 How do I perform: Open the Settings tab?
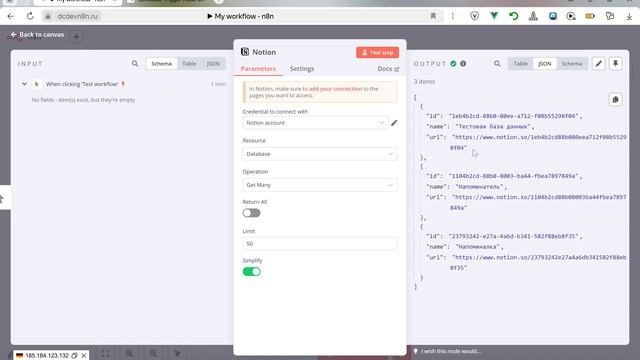coord(302,69)
